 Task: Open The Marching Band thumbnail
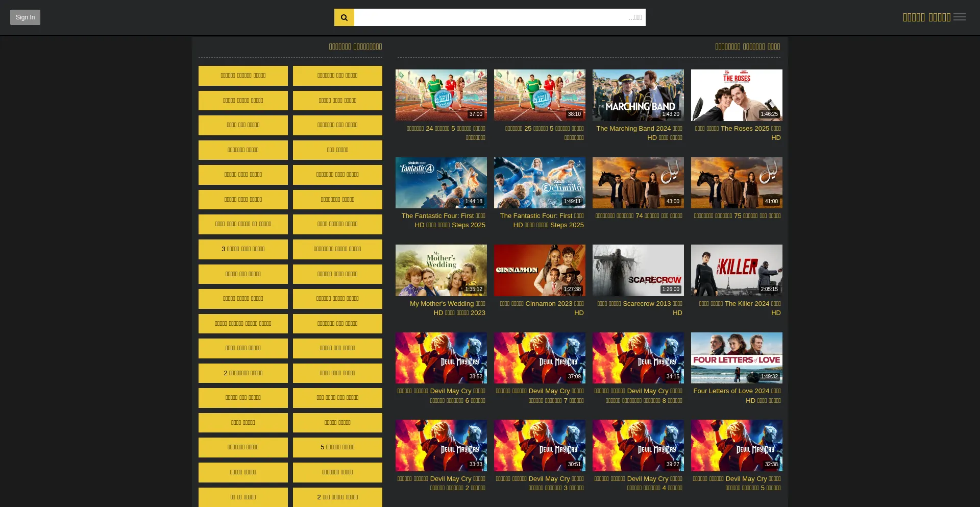638,95
